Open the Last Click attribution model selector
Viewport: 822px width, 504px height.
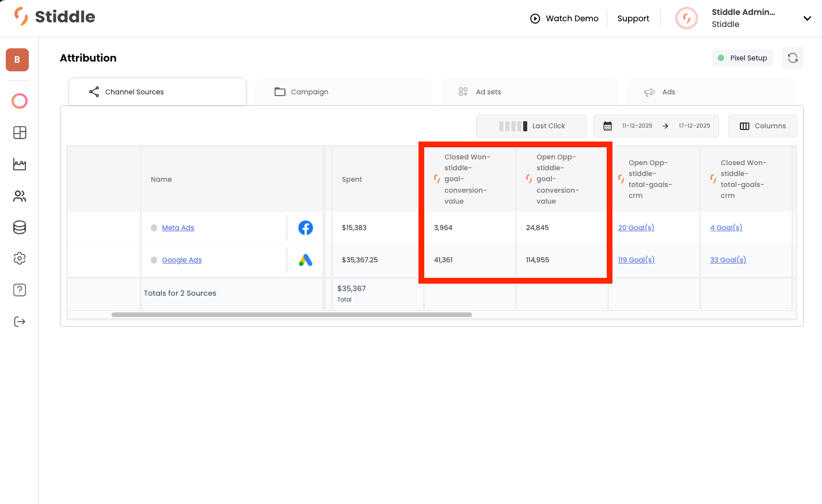[531, 126]
